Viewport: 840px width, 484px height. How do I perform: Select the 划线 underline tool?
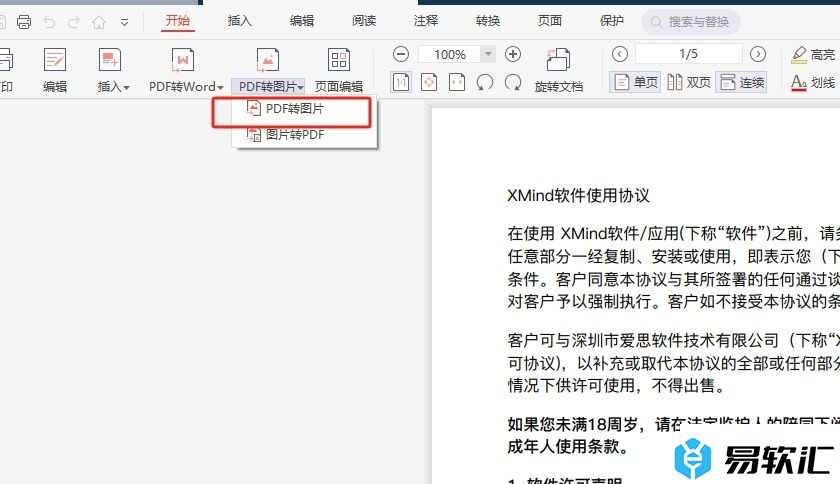coord(813,83)
